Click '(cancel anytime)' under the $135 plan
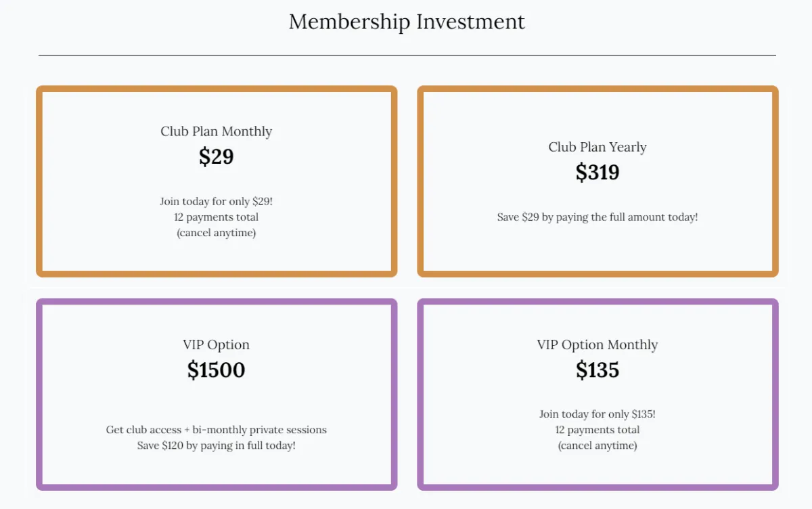Screen dimensions: 812x509 [597, 445]
